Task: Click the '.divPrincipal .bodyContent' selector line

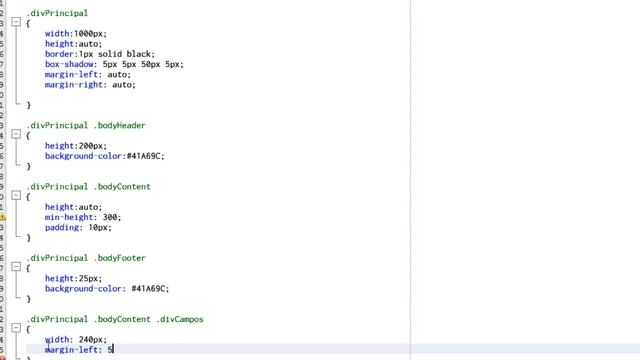Action: (89, 187)
